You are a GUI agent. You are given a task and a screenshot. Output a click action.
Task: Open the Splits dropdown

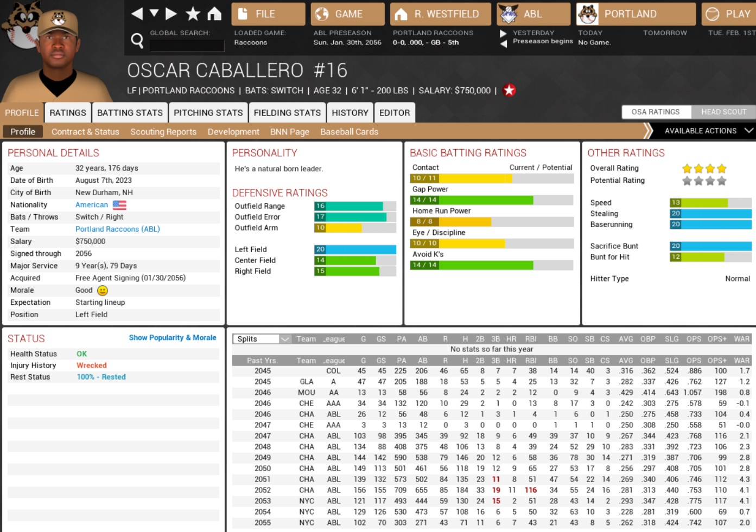coord(262,339)
